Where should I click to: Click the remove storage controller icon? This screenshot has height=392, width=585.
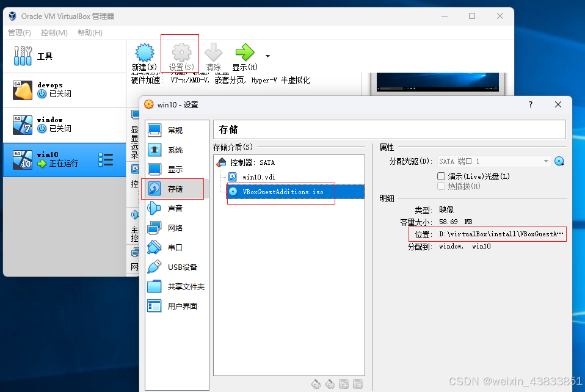(330, 384)
